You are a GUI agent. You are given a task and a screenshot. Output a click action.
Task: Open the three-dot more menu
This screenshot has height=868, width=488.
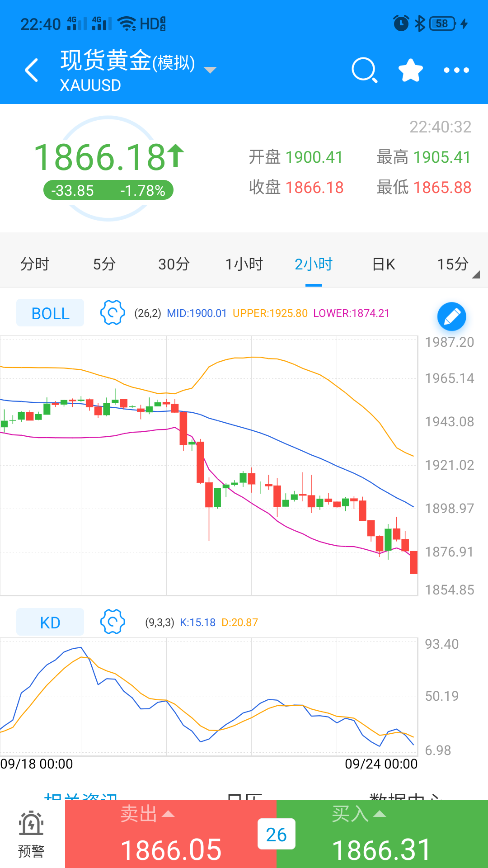click(456, 70)
